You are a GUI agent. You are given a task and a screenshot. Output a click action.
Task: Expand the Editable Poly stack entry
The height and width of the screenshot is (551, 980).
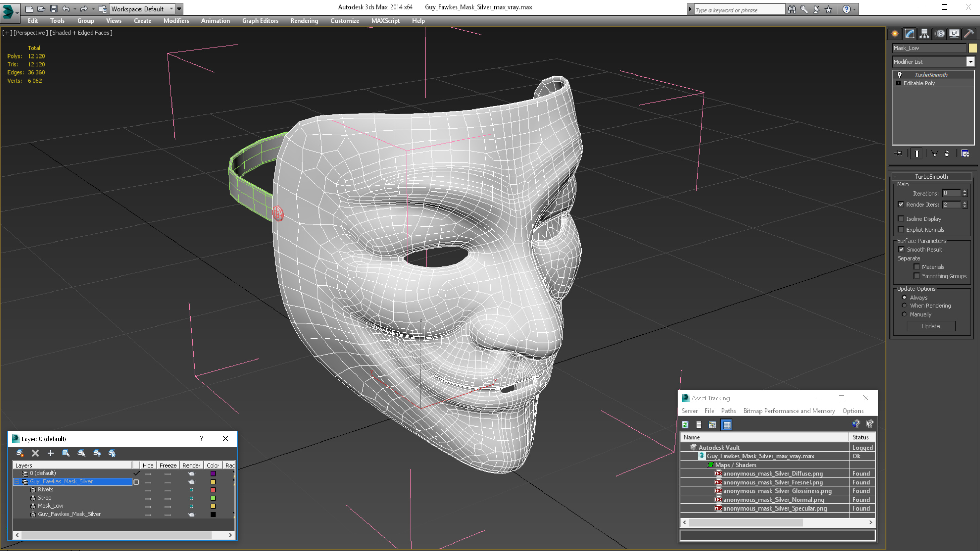[x=899, y=83]
